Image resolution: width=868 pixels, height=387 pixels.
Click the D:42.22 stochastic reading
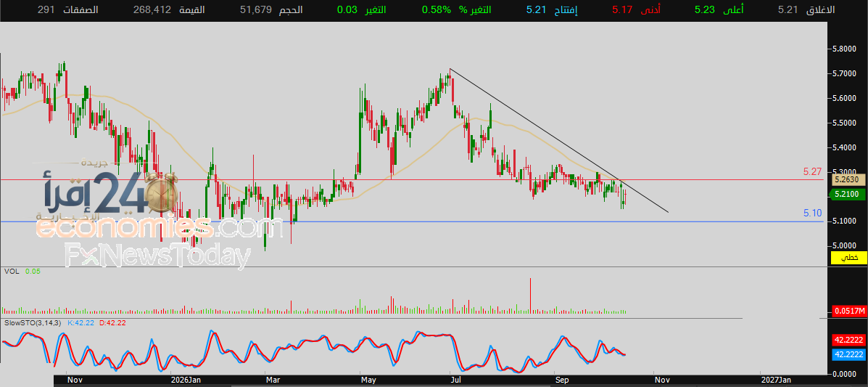[x=113, y=322]
